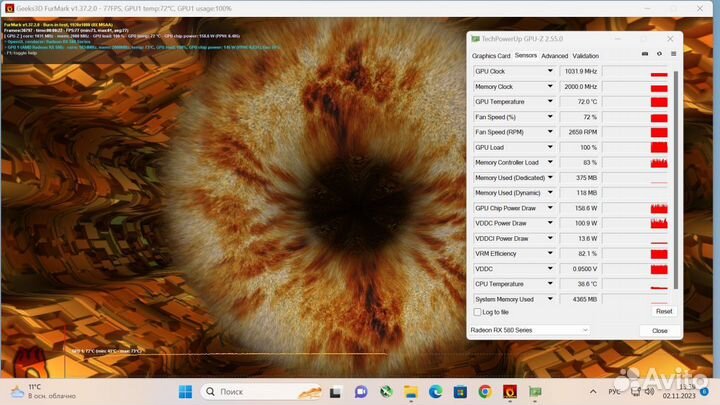Expand the Fan Speed (RPM) sensor dropdown

coord(549,132)
